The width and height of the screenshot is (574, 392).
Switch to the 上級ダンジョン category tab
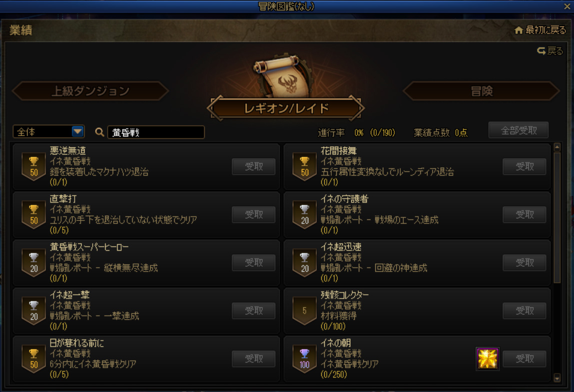click(91, 91)
